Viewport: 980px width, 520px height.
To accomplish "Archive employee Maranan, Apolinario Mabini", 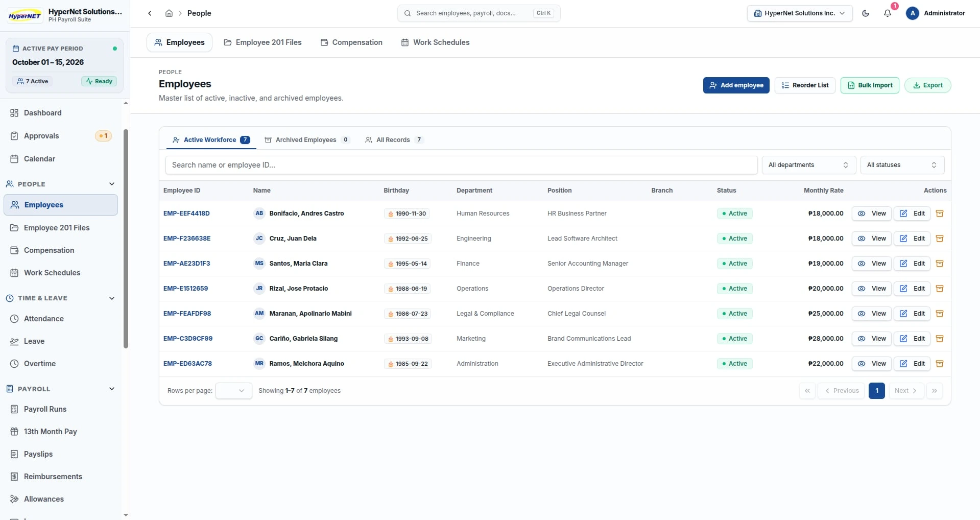I will click(940, 314).
